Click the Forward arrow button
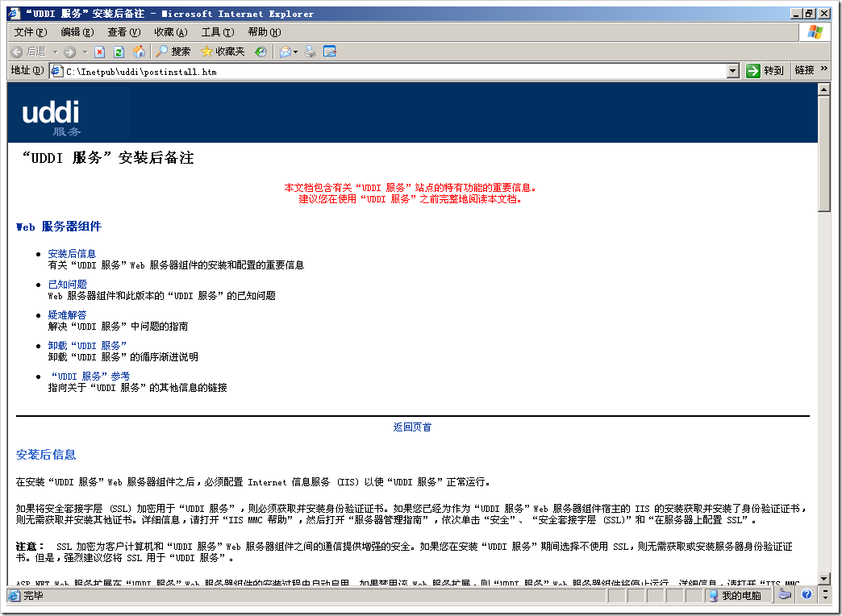This screenshot has height=616, width=842. [69, 52]
